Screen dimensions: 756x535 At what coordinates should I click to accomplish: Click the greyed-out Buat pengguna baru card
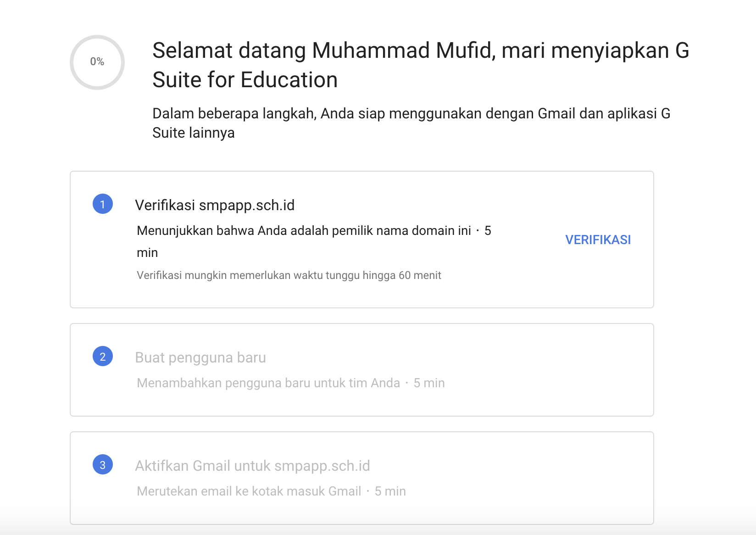click(x=361, y=370)
